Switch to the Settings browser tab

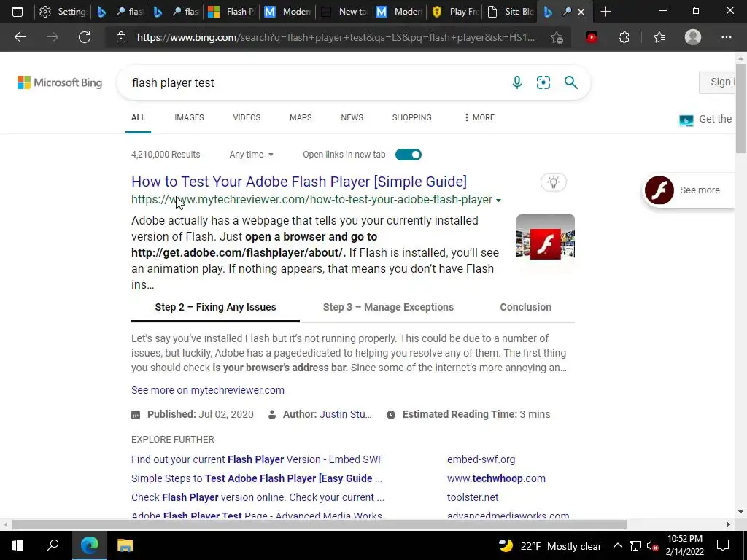click(x=63, y=12)
